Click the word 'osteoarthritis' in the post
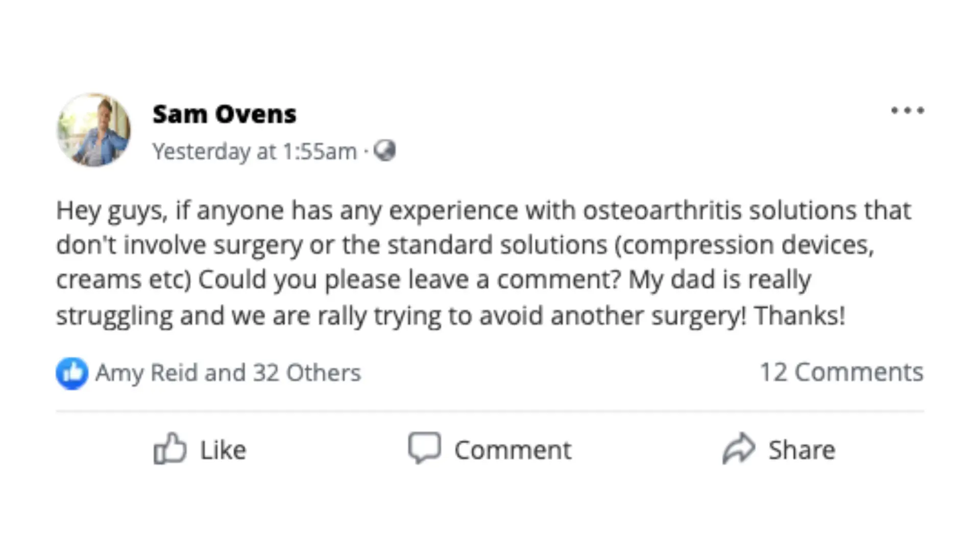Image resolution: width=980 pixels, height=551 pixels. 661,211
